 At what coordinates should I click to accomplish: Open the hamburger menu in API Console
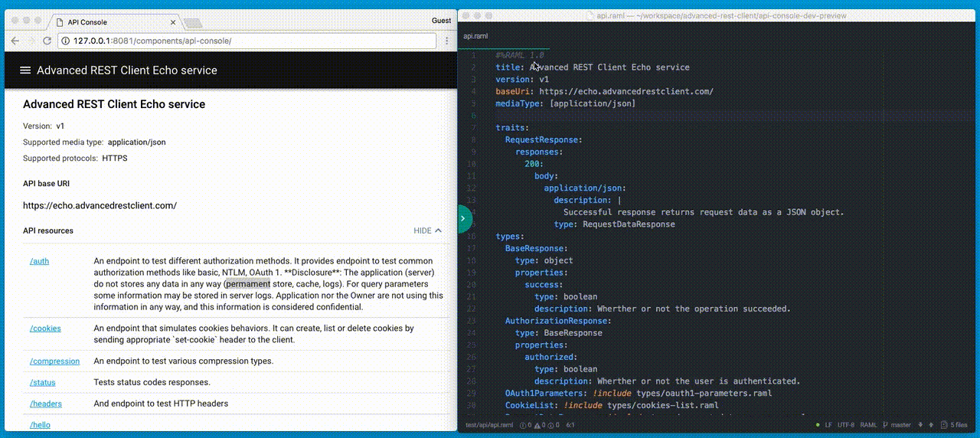coord(25,70)
